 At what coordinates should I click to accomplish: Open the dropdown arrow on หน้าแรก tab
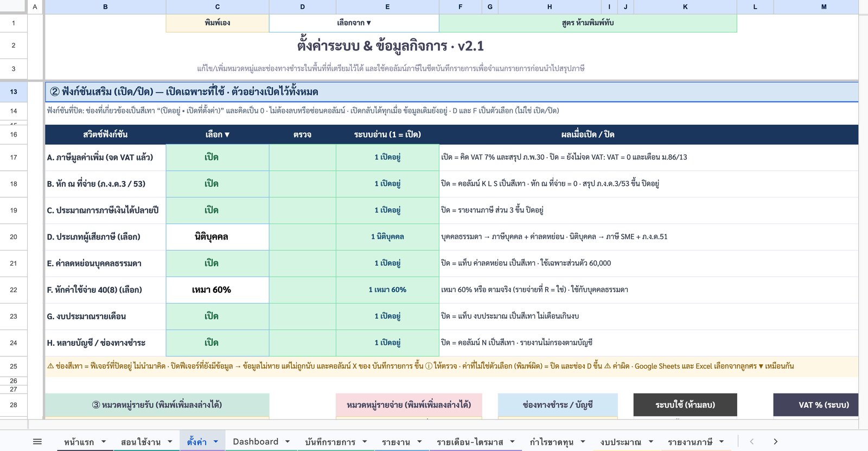[103, 442]
